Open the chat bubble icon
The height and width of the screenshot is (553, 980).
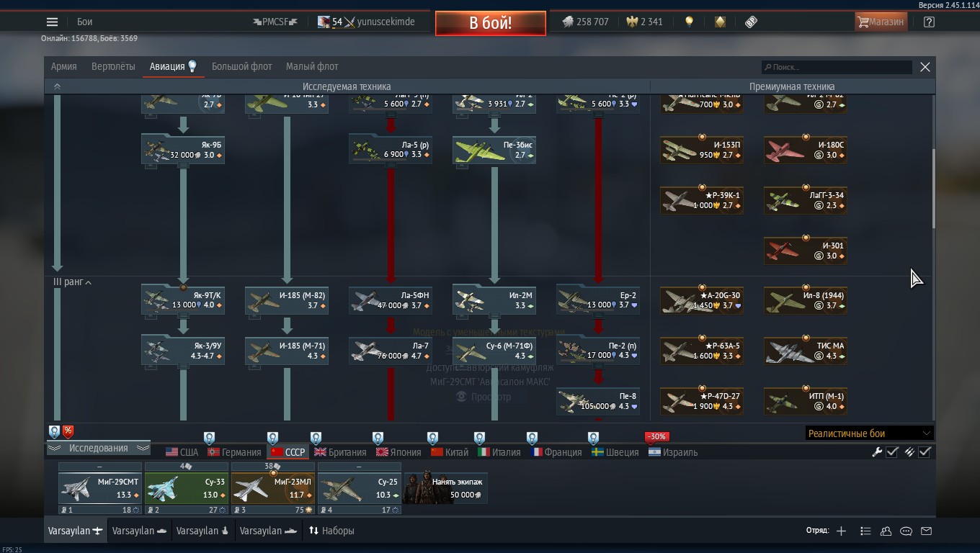pos(906,531)
